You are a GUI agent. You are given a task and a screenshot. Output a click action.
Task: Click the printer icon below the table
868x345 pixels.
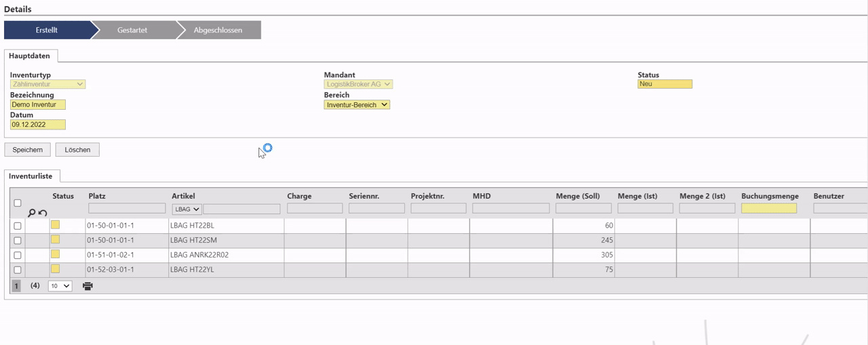(87, 286)
